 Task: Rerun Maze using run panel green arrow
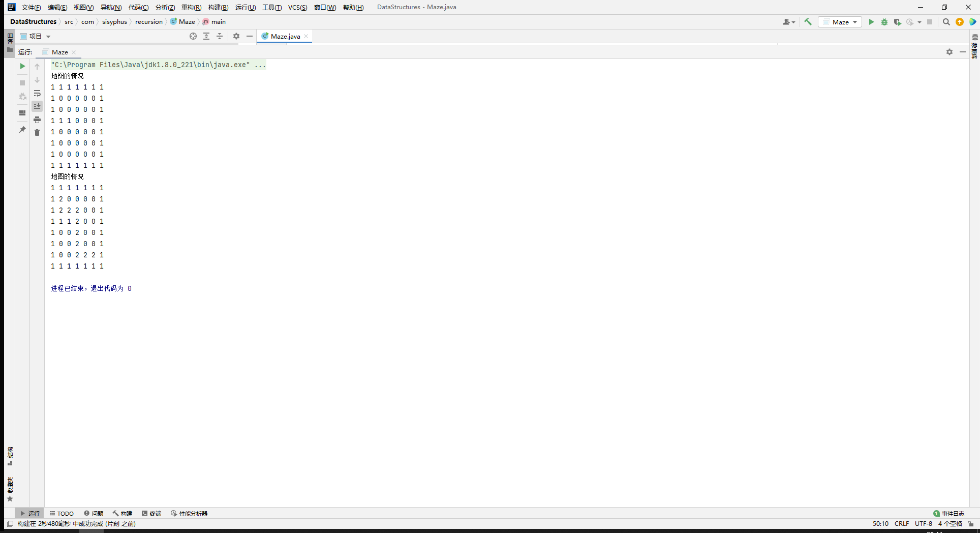[22, 66]
